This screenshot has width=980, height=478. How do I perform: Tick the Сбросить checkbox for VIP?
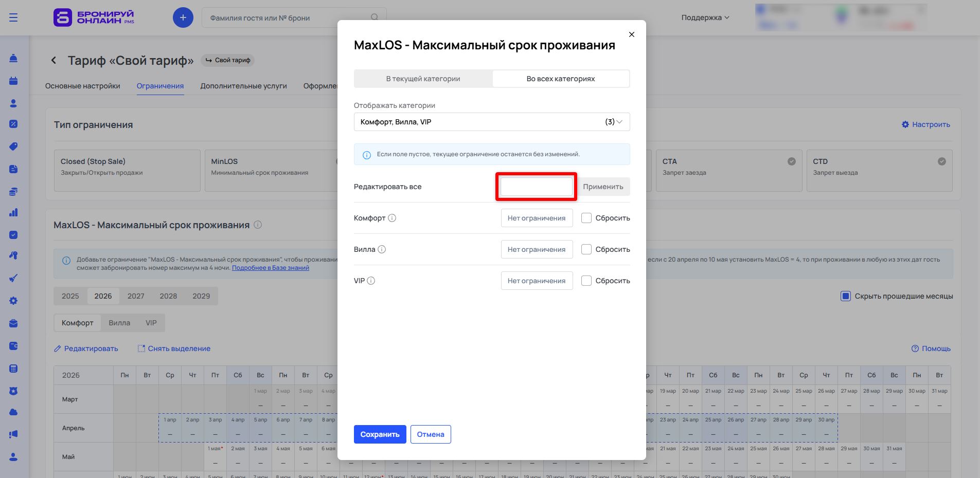point(586,281)
